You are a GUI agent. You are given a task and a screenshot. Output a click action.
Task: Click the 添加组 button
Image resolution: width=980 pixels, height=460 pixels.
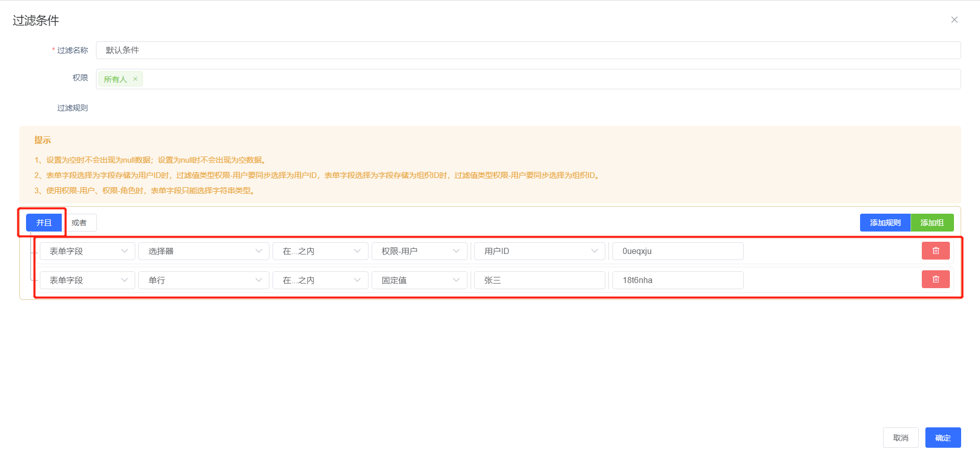tap(932, 223)
